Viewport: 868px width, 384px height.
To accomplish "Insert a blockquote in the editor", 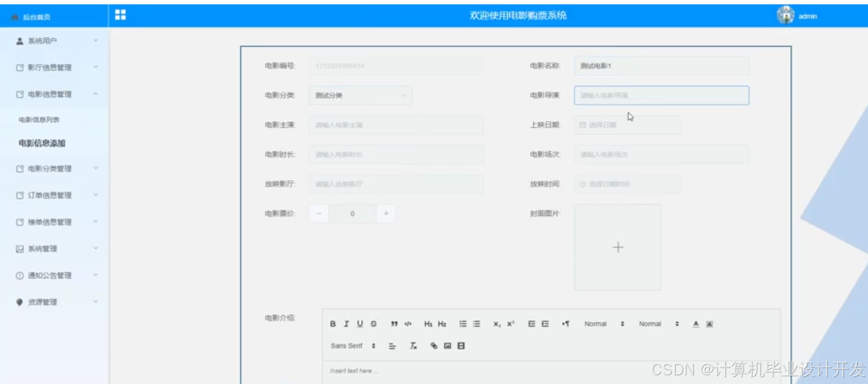I will [x=394, y=324].
